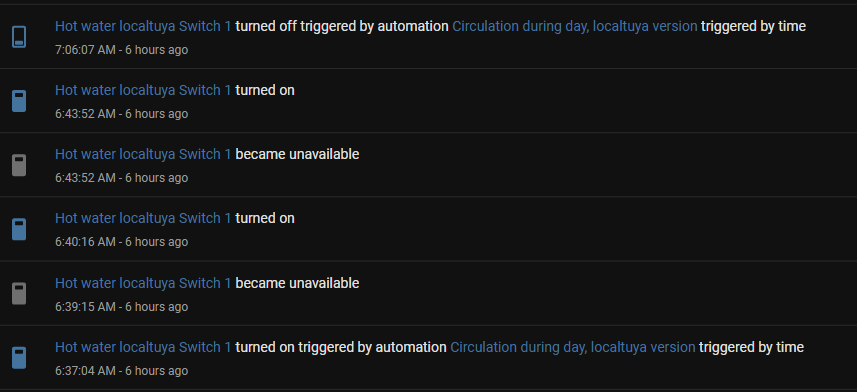Click the 6:39:15 AM timestamp

point(85,307)
